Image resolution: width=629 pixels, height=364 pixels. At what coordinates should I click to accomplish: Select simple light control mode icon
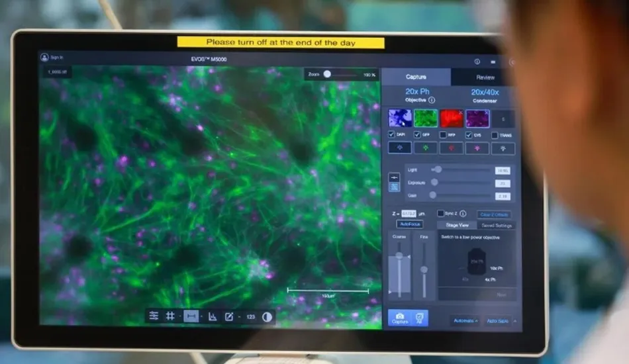[x=395, y=177]
